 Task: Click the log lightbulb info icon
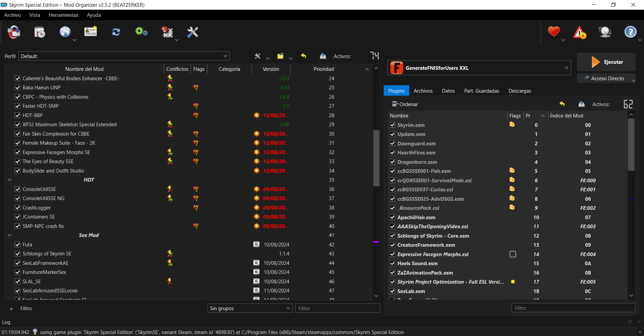click(35, 332)
